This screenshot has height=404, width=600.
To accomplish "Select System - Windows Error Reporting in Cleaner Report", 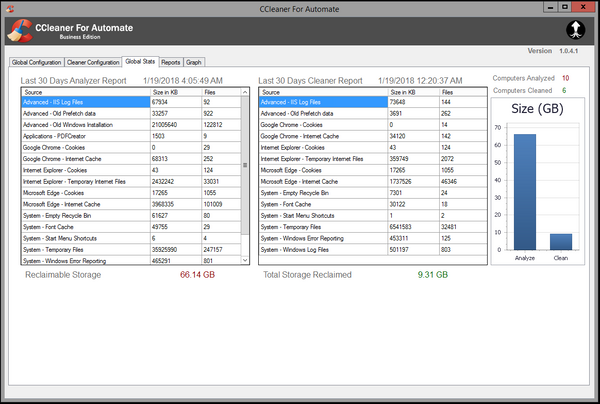I will 373,238.
